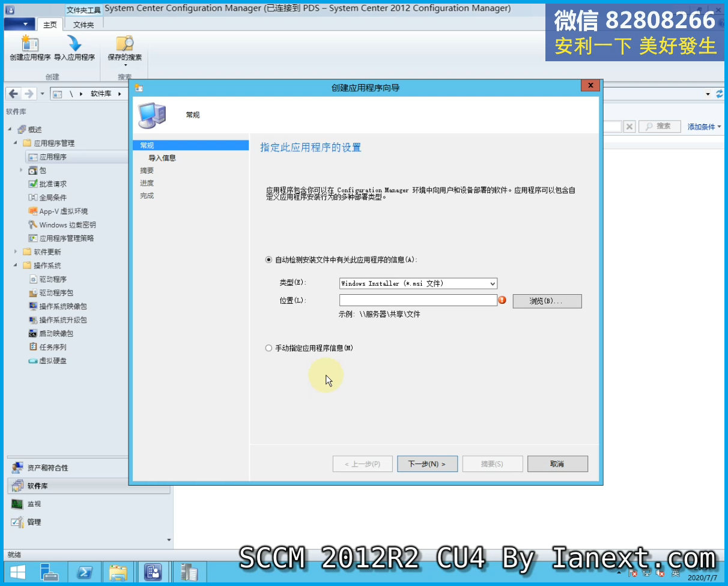Image resolution: width=728 pixels, height=586 pixels.
Task: Open 启动映像包 node
Action: coord(56,333)
